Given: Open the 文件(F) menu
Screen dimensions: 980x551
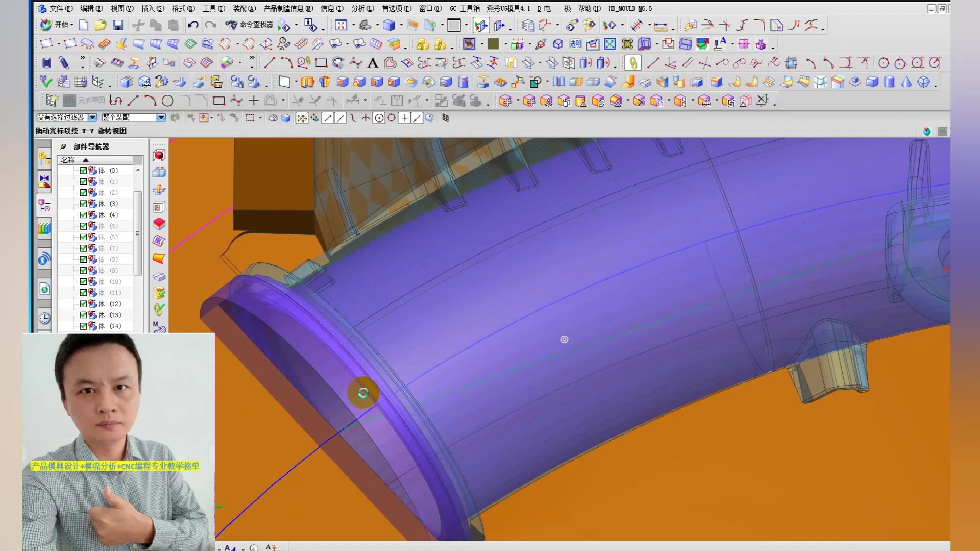Looking at the screenshot, I should point(61,8).
